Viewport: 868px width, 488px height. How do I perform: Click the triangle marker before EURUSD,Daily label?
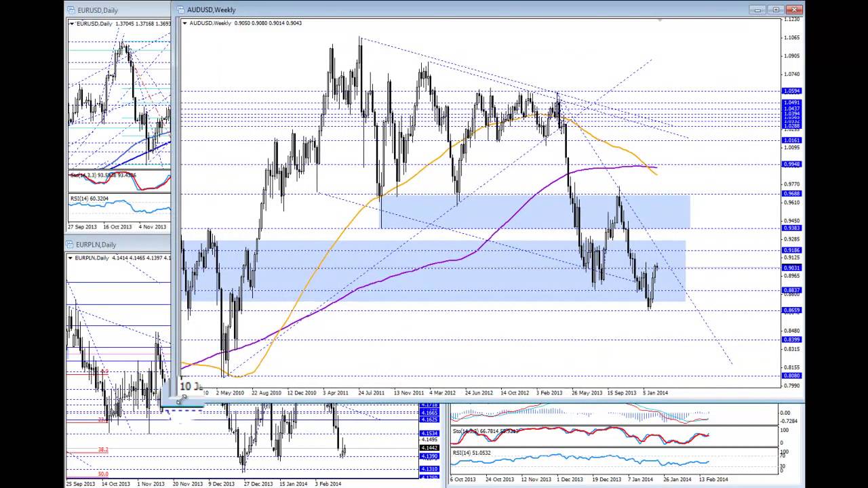tap(72, 24)
